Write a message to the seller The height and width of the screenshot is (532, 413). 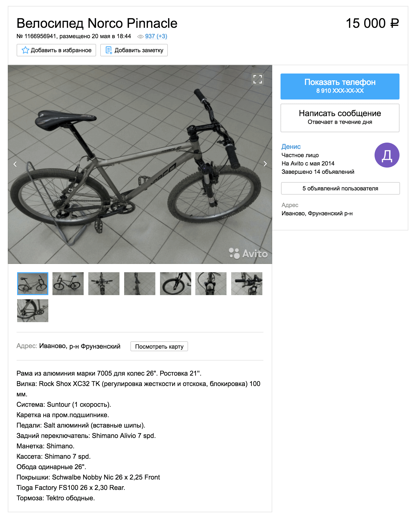[340, 118]
